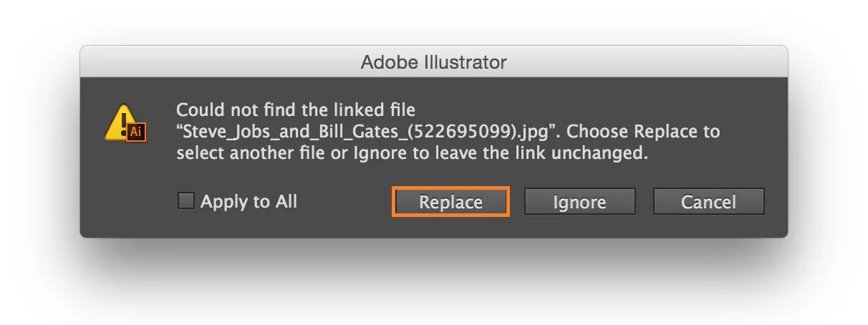Click the yellow warning triangle icon
This screenshot has width=868, height=325.
coord(120,122)
